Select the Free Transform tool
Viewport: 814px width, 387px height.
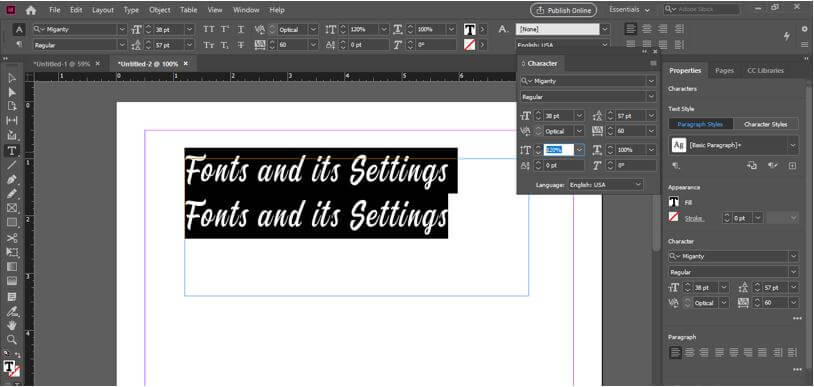[11, 252]
